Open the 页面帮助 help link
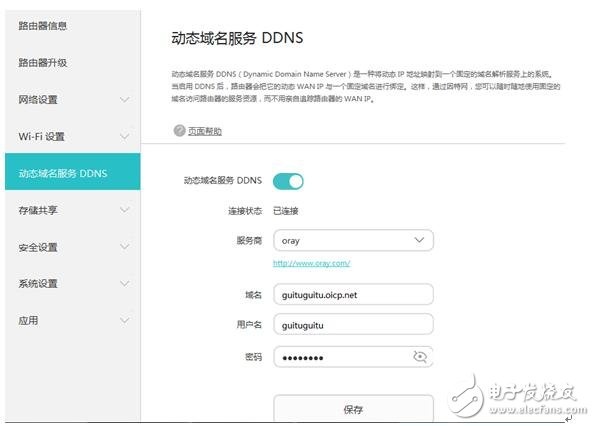 pyautogui.click(x=205, y=131)
